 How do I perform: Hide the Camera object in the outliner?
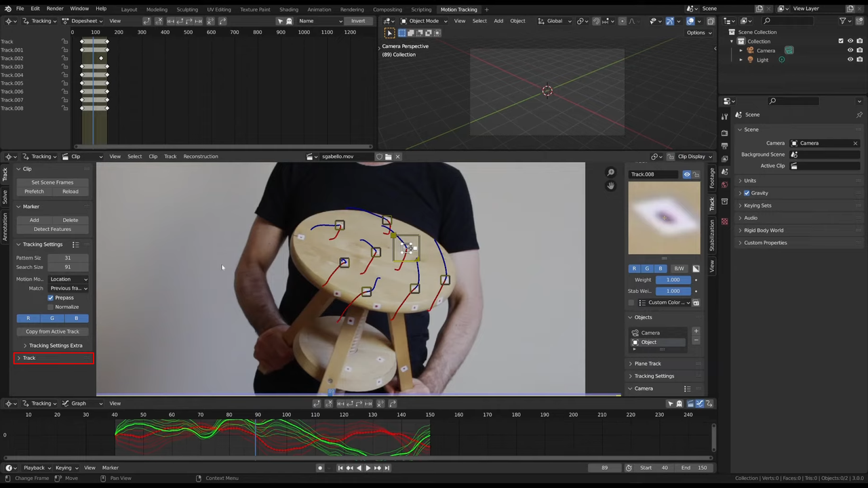tap(850, 50)
